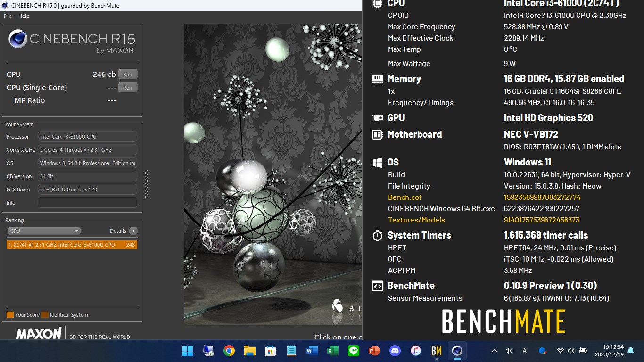This screenshot has width=644, height=362.
Task: Click the Details arrow button in Ranking
Action: point(133,231)
